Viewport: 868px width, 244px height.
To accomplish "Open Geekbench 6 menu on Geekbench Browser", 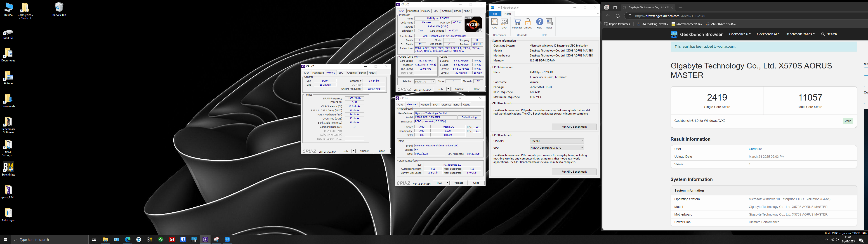I will click(740, 34).
